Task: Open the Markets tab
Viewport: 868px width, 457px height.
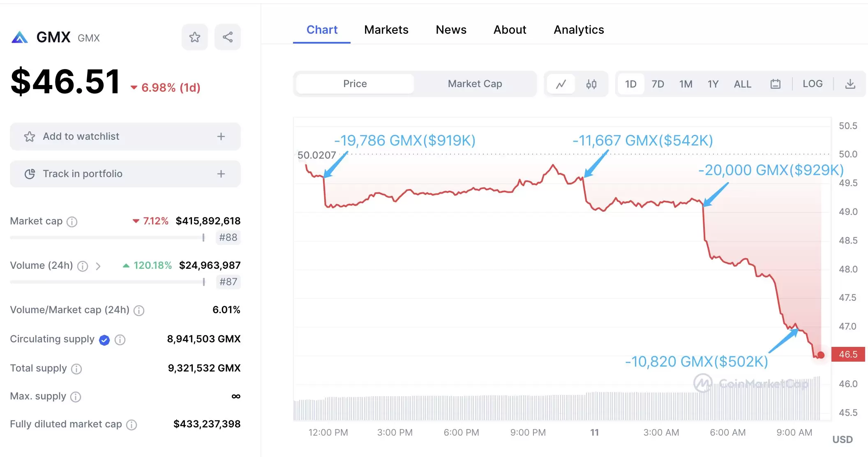Action: pyautogui.click(x=386, y=30)
